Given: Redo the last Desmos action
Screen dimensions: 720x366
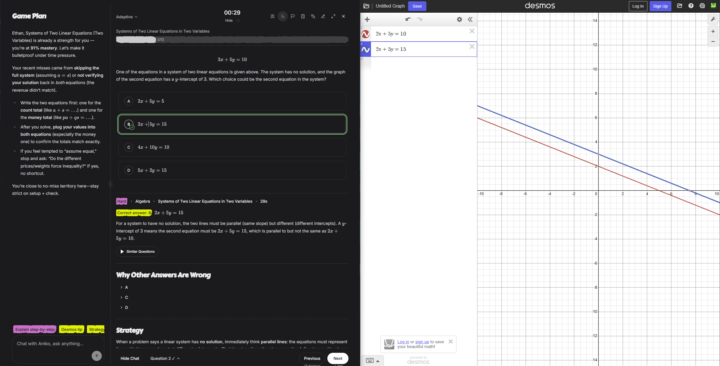Looking at the screenshot, I should pyautogui.click(x=419, y=19).
